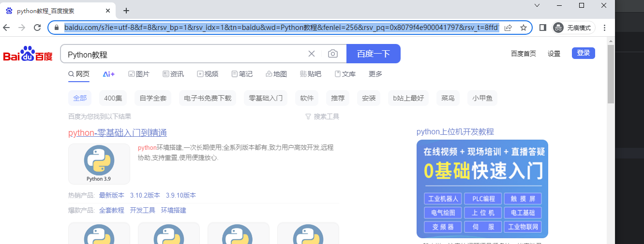The width and height of the screenshot is (644, 244).
Task: Click the Python 3.9 logo thumbnail
Action: (99, 164)
